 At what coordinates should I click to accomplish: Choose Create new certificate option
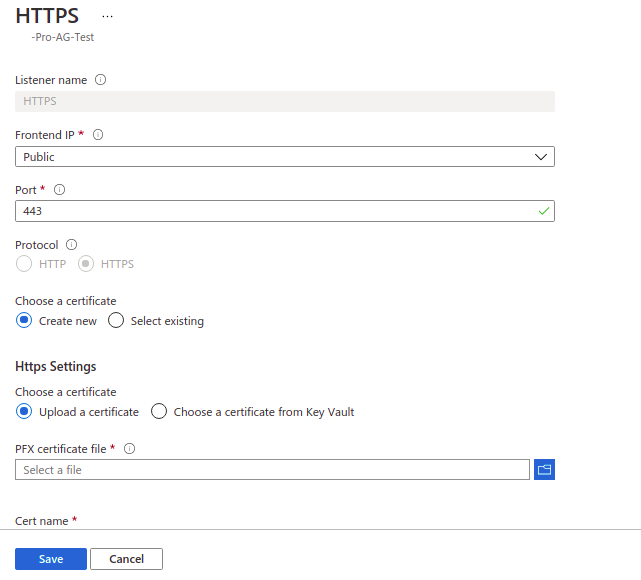click(24, 320)
